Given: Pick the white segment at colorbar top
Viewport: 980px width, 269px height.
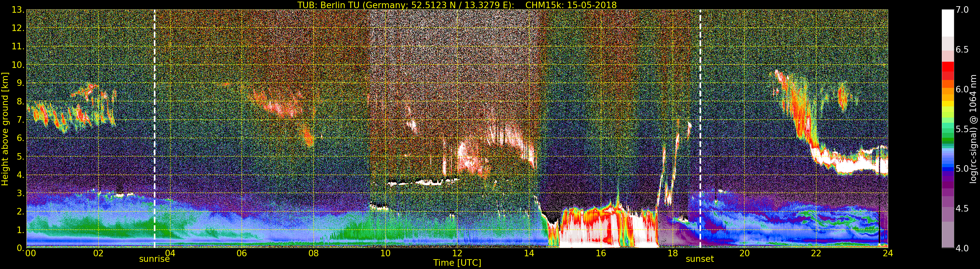Looking at the screenshot, I should pos(948,23).
